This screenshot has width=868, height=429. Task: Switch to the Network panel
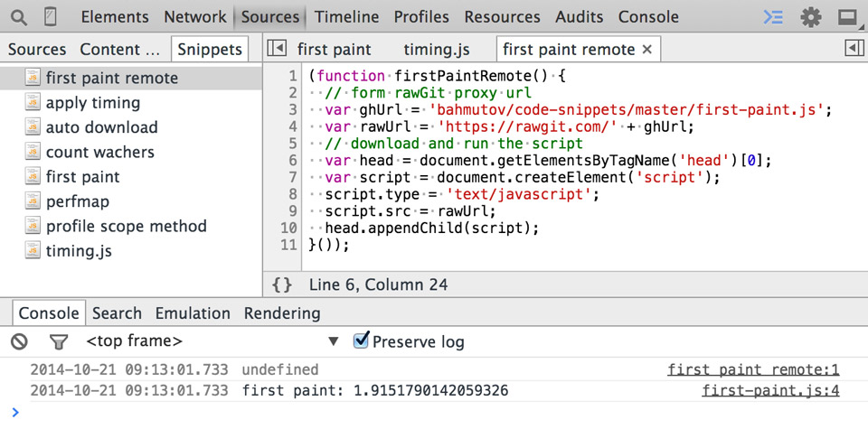tap(194, 16)
